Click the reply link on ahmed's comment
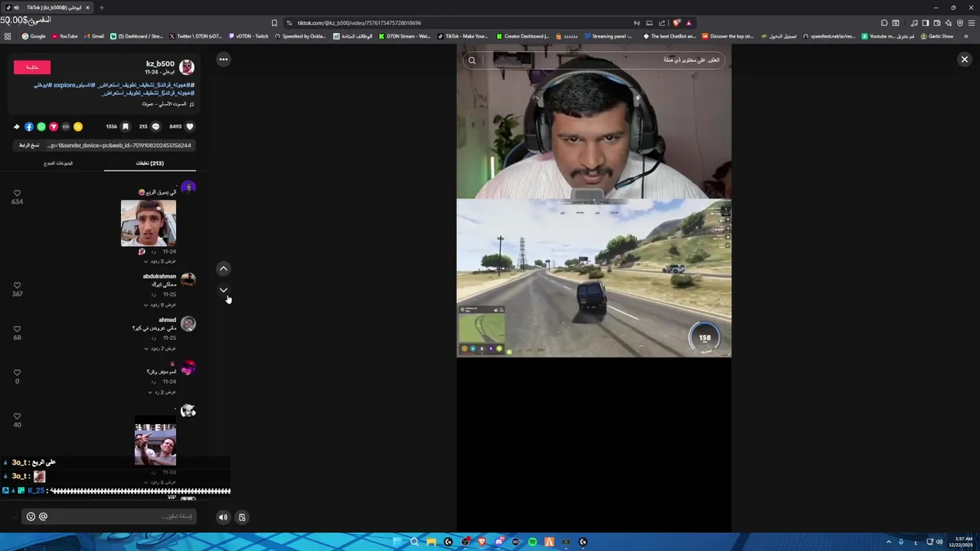This screenshot has width=980, height=551. (153, 338)
